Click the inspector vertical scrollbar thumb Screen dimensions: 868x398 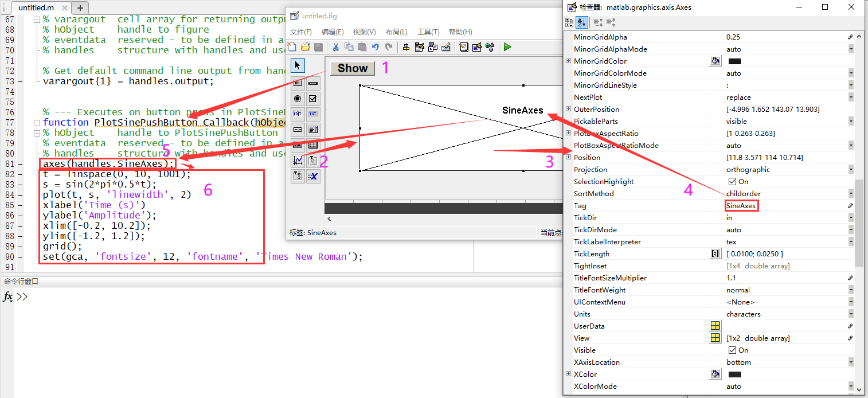[x=859, y=223]
